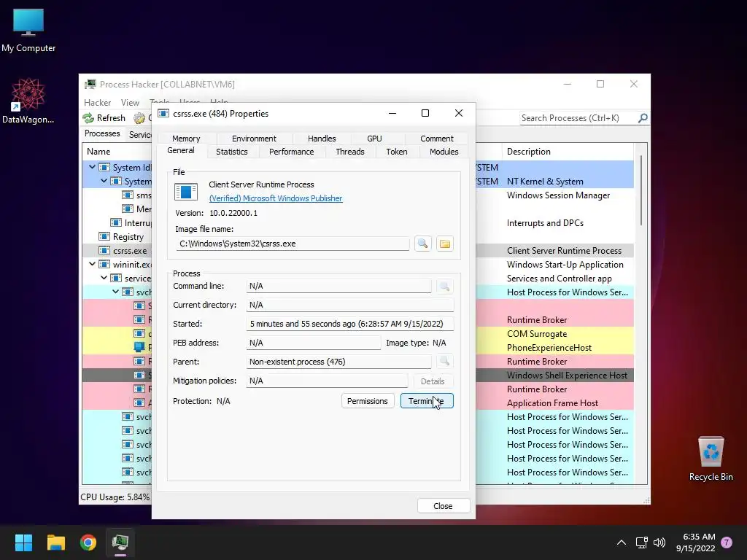Click the Description column header

pos(568,152)
